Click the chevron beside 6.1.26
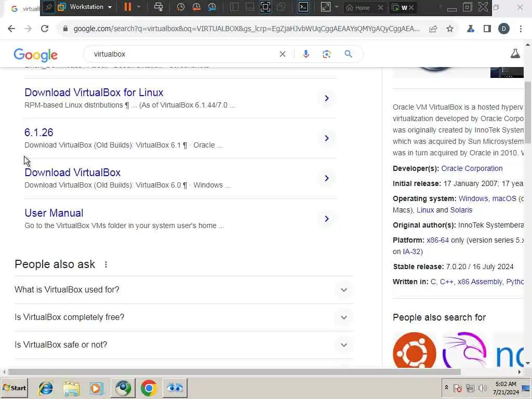Viewport: 532px width, 399px height. click(327, 138)
